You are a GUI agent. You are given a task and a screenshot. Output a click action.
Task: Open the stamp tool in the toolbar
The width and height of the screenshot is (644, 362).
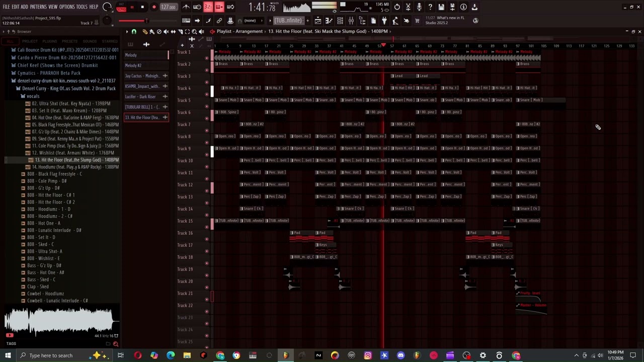[230, 21]
